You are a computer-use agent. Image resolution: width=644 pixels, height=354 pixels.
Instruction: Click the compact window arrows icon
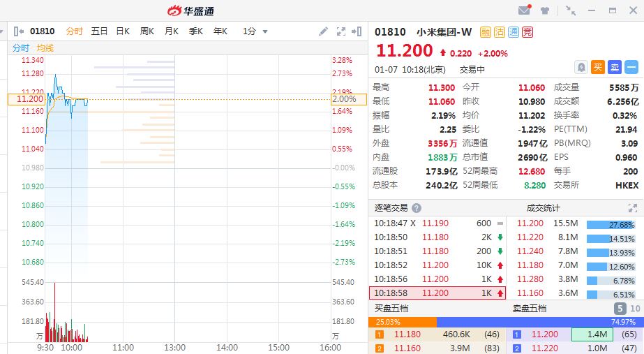point(571,10)
